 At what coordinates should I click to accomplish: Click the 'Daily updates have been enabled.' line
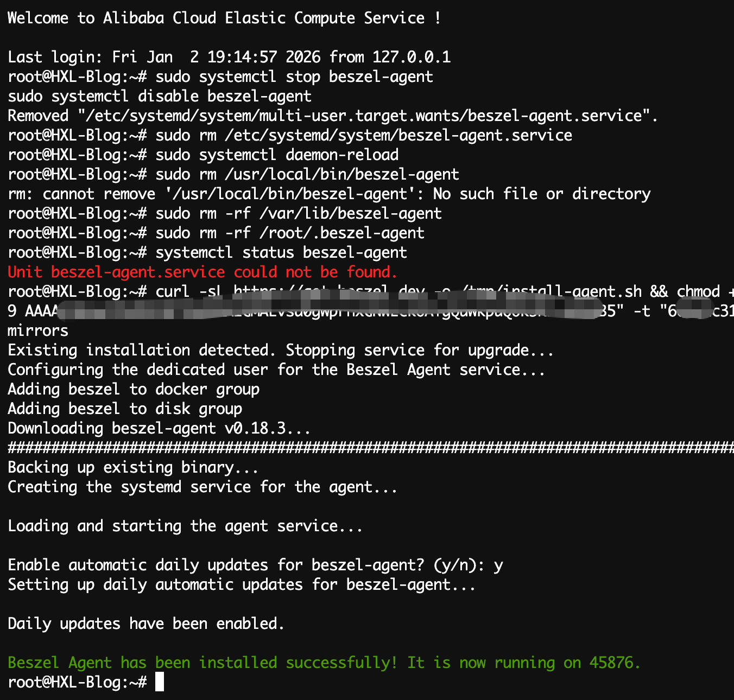(146, 623)
